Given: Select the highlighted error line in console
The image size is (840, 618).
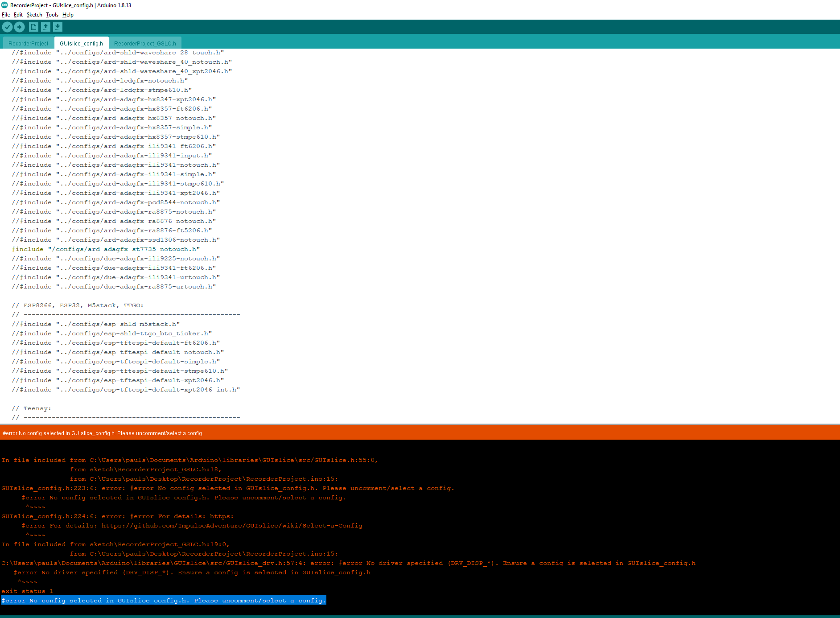Looking at the screenshot, I should click(x=163, y=600).
